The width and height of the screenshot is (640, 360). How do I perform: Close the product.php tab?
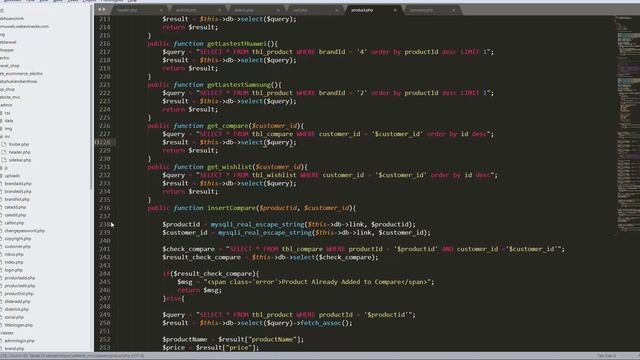point(395,10)
